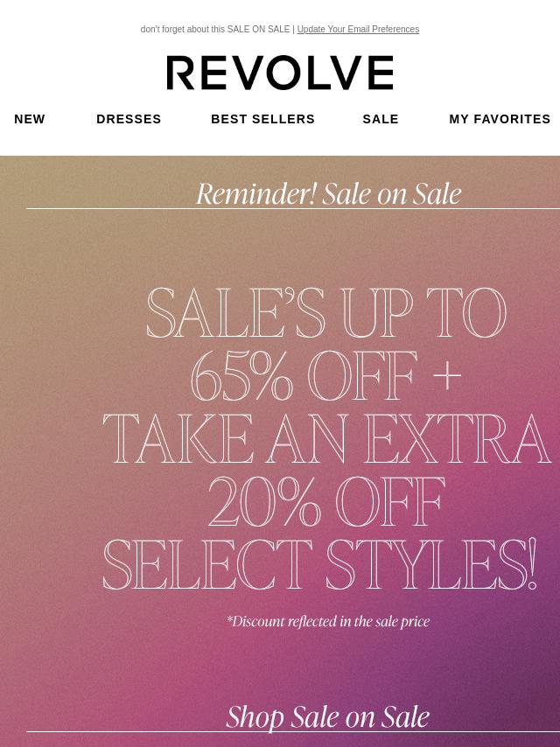
Task: Click the exclamation mark after STYLES
Action: pyautogui.click(x=532, y=564)
